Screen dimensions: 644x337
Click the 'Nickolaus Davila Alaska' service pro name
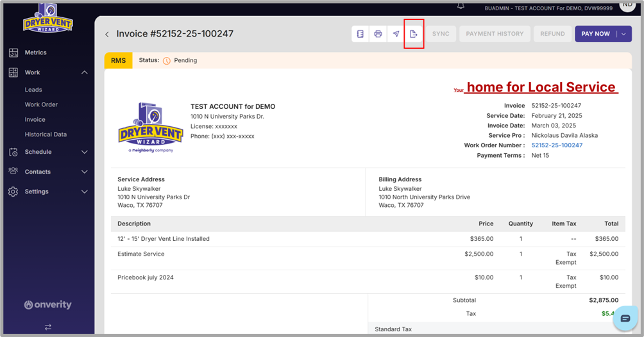tap(564, 135)
